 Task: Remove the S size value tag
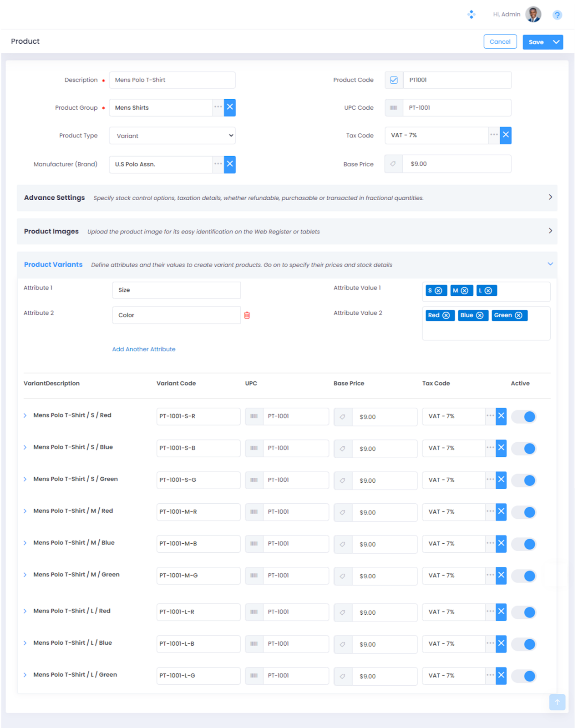[x=438, y=291]
